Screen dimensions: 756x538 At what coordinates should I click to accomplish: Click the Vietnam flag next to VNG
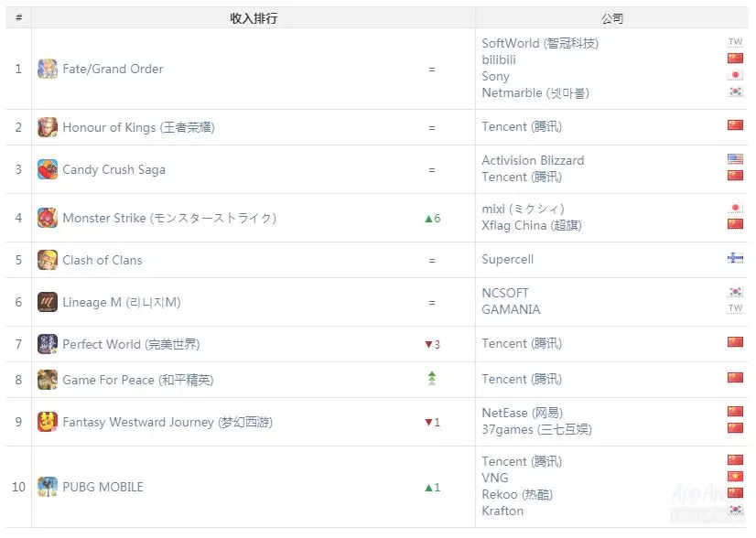pyautogui.click(x=735, y=477)
